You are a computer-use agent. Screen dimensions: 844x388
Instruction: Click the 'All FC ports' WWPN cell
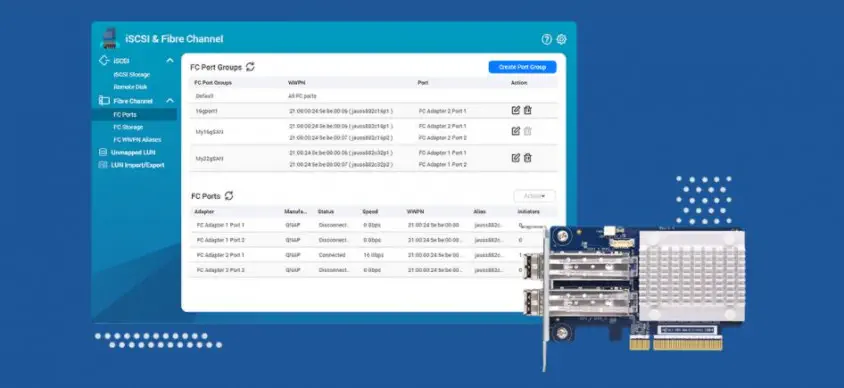303,96
